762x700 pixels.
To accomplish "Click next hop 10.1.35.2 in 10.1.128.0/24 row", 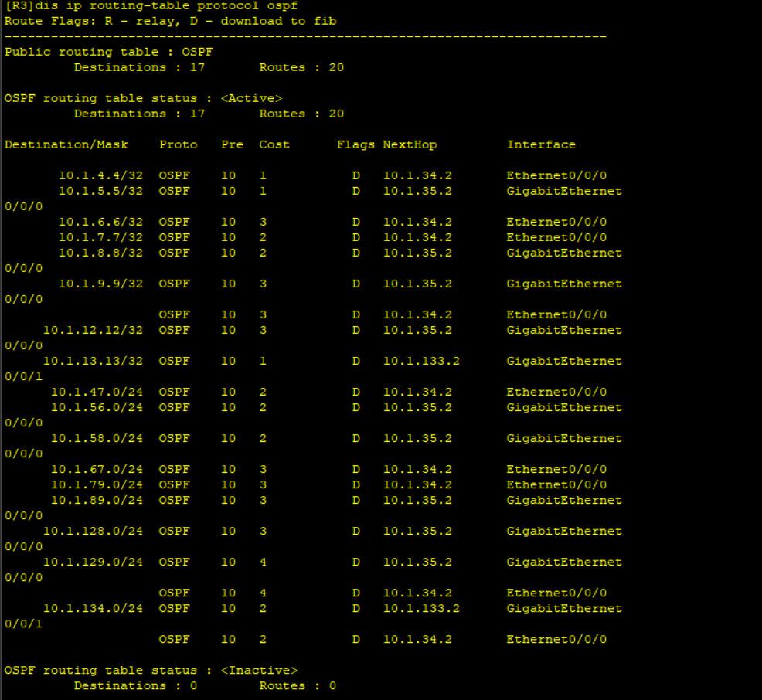I will (x=417, y=532).
